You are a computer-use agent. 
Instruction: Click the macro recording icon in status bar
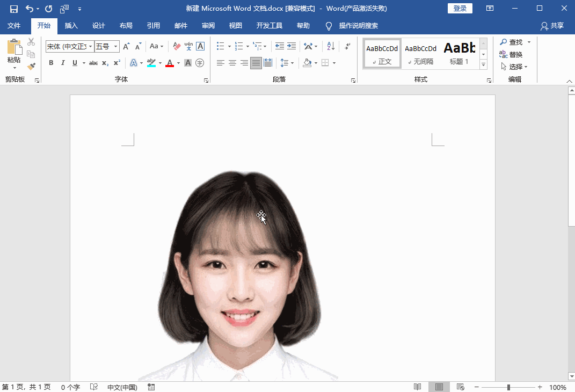(x=151, y=387)
